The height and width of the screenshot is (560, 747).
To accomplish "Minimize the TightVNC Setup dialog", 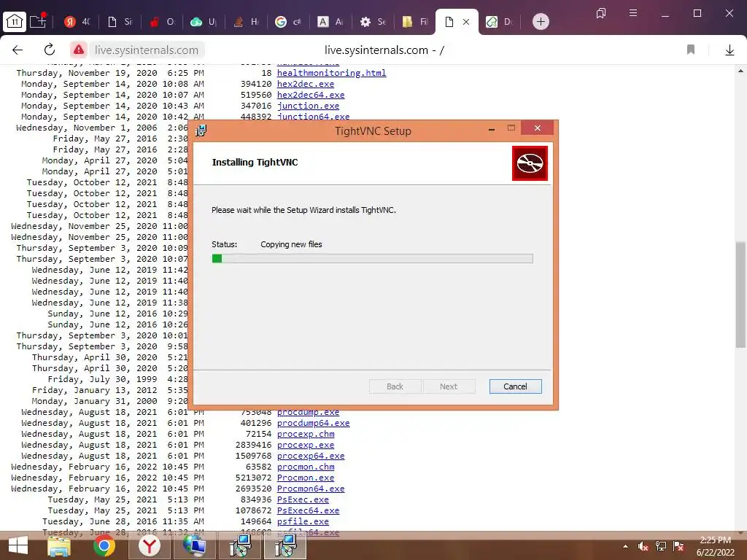I will [491, 128].
